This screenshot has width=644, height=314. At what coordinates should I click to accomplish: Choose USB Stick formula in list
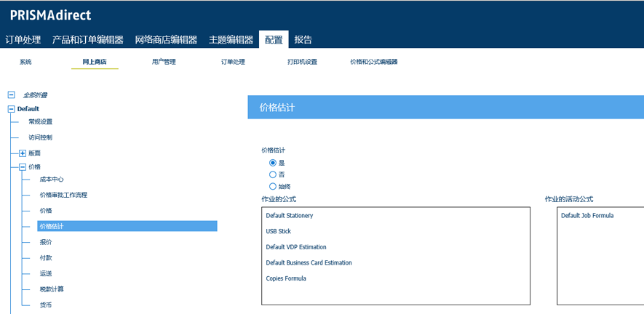pos(279,231)
